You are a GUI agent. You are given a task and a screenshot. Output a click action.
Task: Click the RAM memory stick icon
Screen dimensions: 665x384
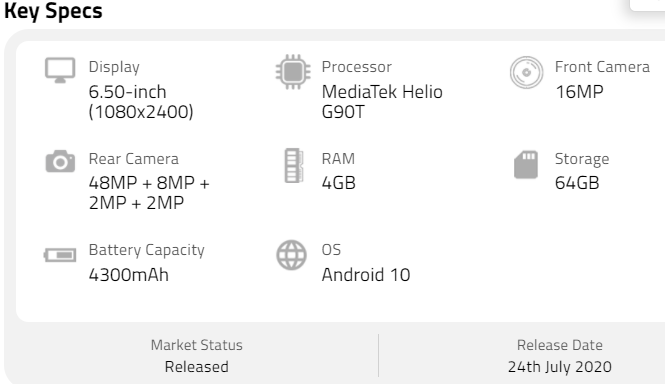coord(293,165)
